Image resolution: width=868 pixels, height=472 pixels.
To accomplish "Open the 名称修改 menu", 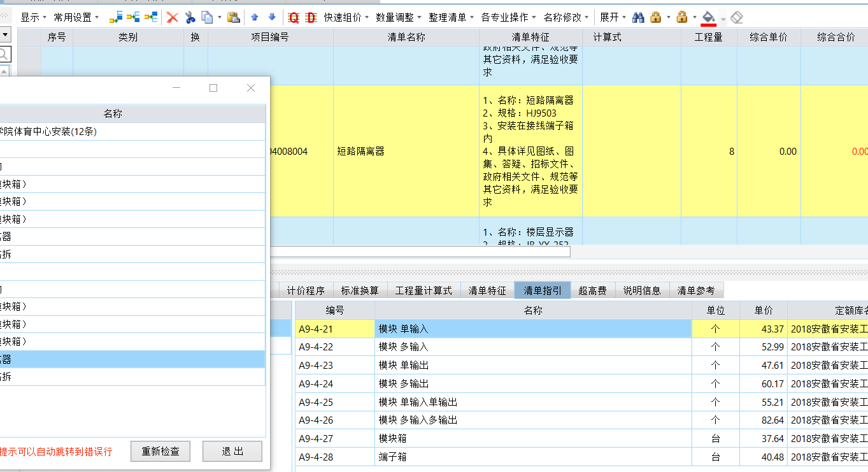I will (565, 17).
